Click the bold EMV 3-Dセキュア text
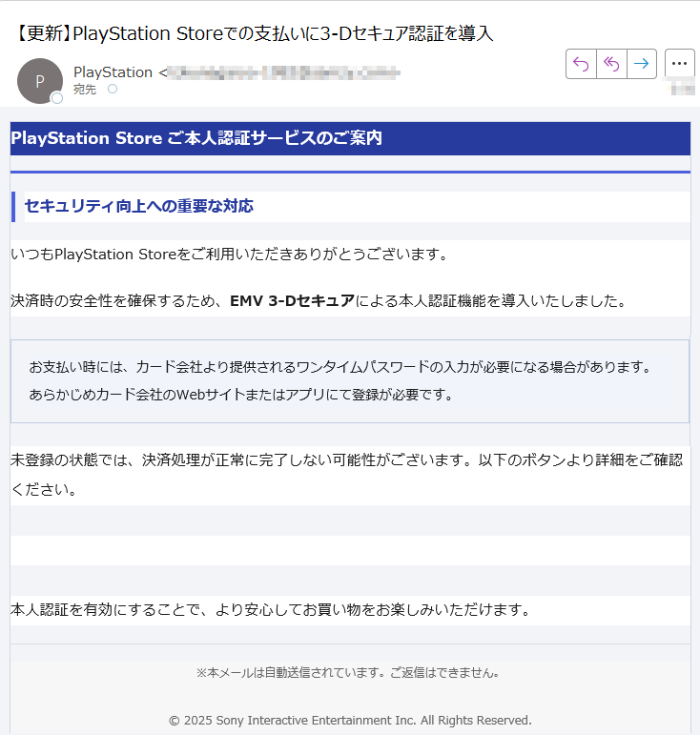700x735 pixels. click(292, 301)
